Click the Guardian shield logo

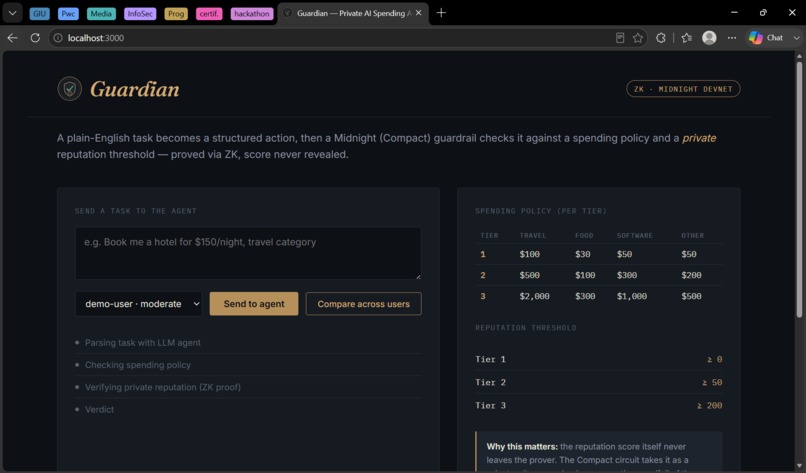tap(69, 89)
